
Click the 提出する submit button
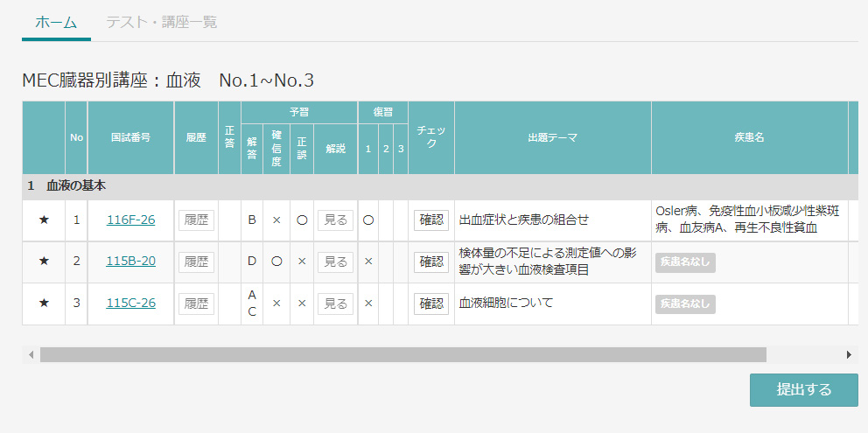point(804,390)
